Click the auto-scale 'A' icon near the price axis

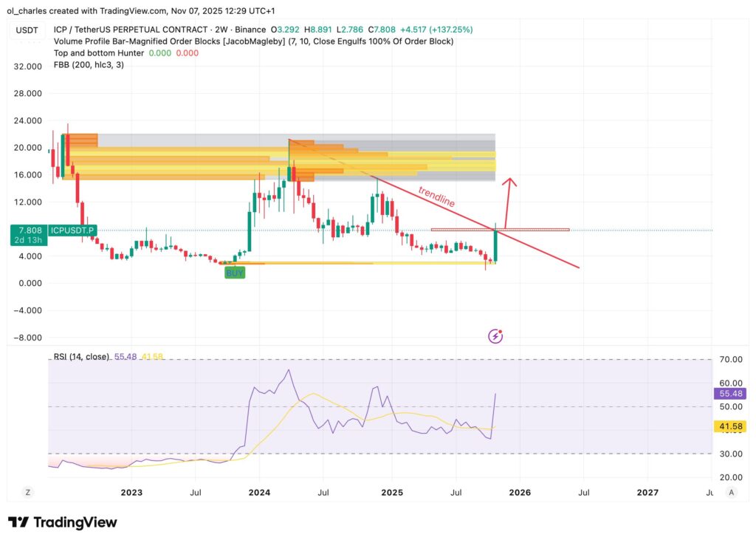[731, 491]
